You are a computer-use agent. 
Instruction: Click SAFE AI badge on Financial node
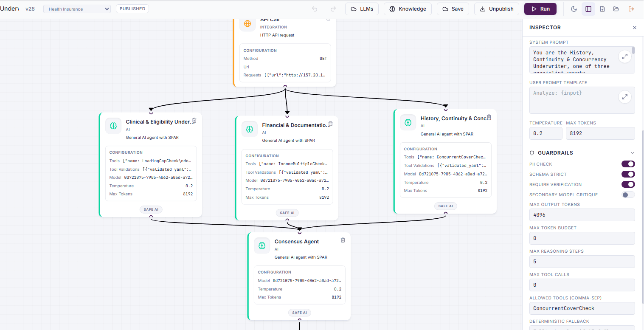[x=287, y=213]
